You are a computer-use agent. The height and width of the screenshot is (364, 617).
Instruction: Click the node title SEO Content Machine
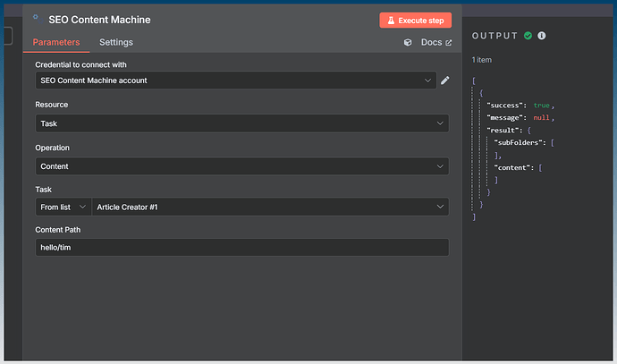(99, 20)
